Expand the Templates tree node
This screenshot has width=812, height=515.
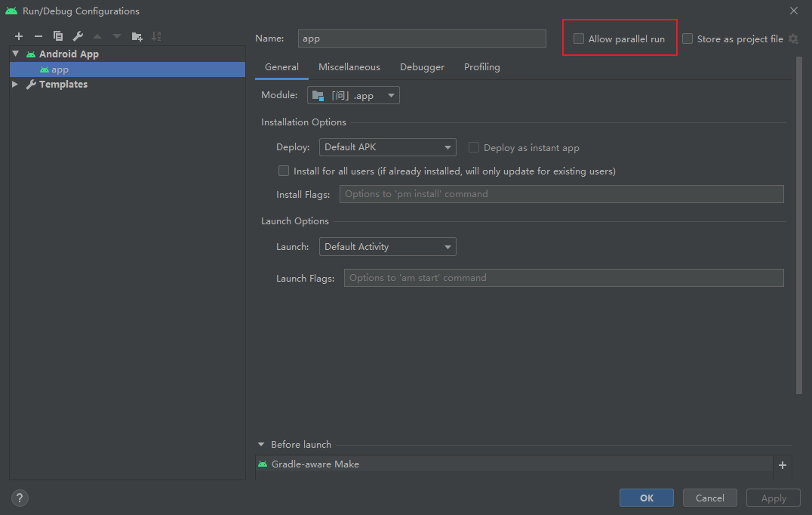coord(15,84)
